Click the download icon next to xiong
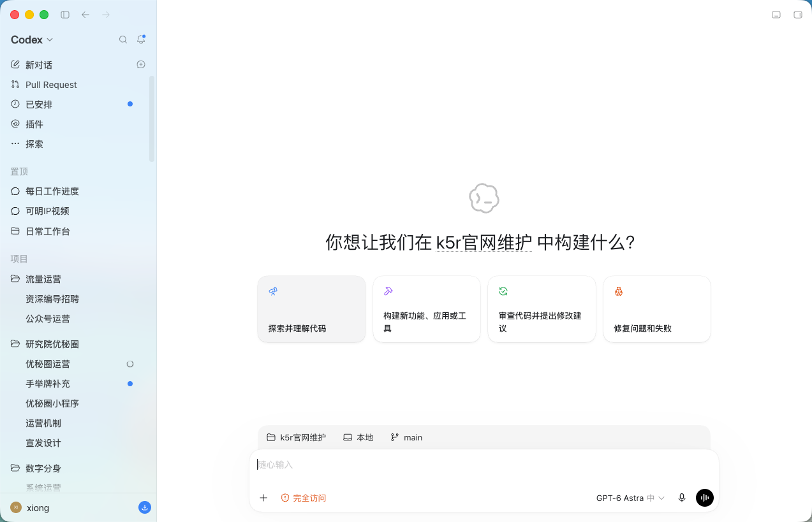Viewport: 812px width, 522px height. (145, 507)
